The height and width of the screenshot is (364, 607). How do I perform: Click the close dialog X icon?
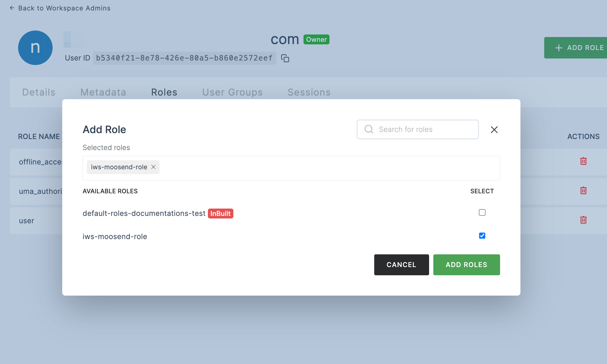coord(494,129)
